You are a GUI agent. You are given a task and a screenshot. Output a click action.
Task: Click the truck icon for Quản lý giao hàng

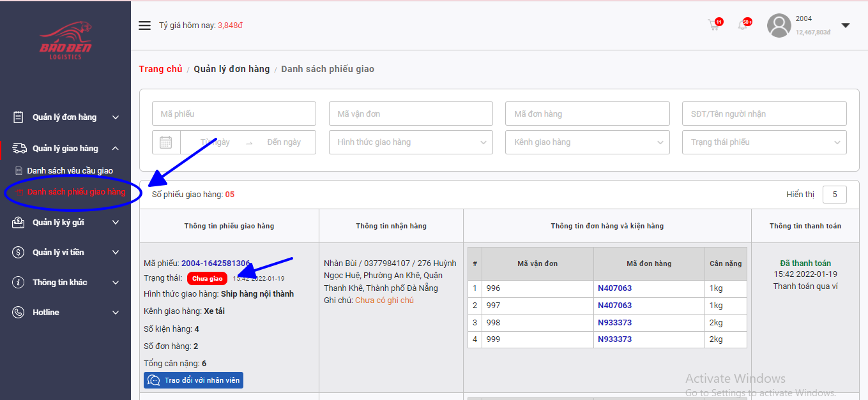pos(19,149)
